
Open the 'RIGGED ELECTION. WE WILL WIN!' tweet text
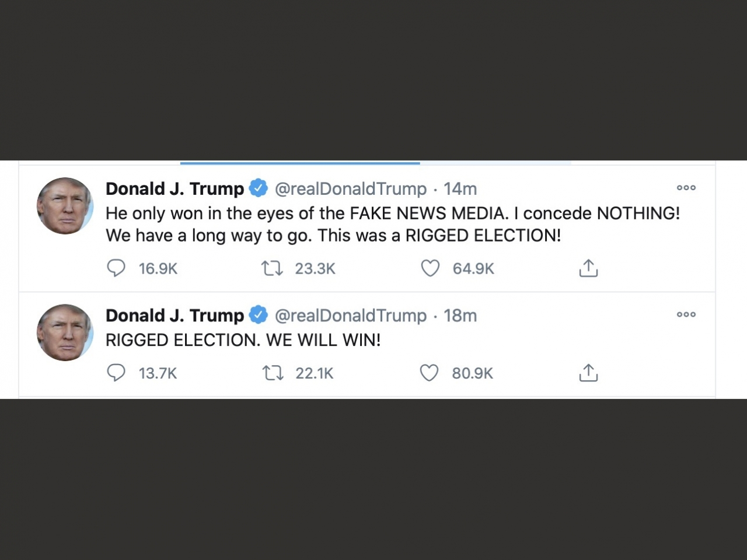[243, 340]
